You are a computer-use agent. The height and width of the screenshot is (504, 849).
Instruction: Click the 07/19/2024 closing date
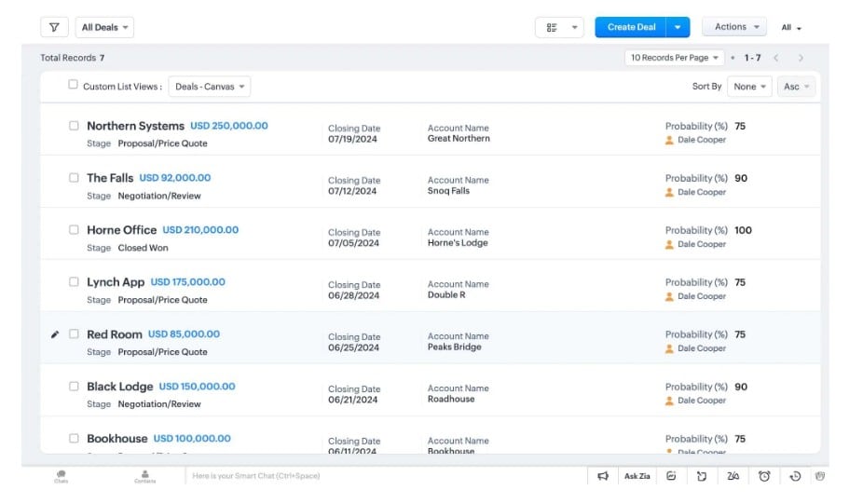click(352, 139)
